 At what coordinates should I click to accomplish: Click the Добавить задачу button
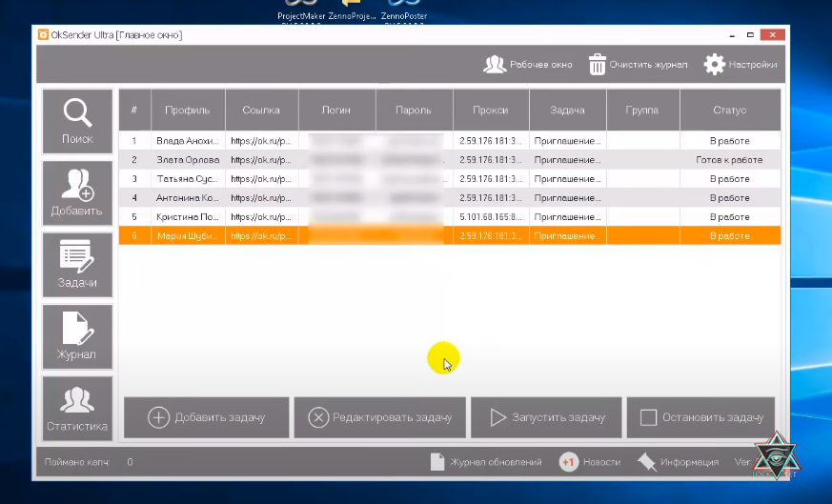tap(206, 417)
